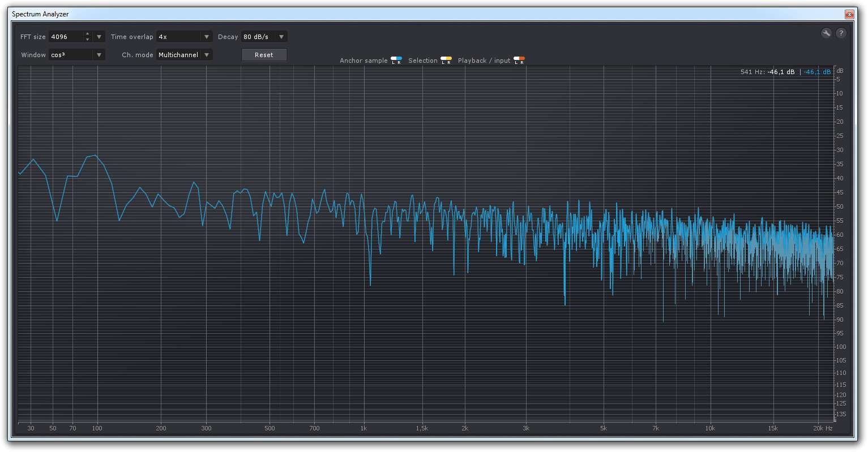Open the Ch. mode Multichannel dropdown
868x452 pixels.
[x=207, y=55]
